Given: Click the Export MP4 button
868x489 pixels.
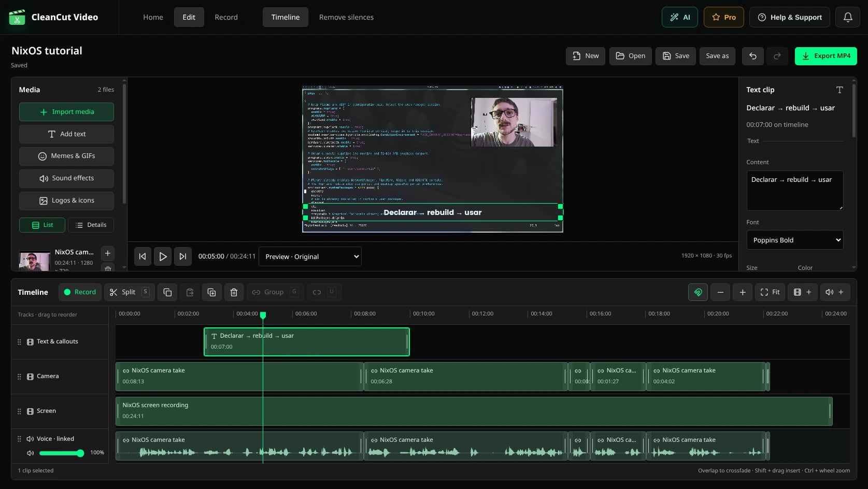Looking at the screenshot, I should pyautogui.click(x=826, y=56).
